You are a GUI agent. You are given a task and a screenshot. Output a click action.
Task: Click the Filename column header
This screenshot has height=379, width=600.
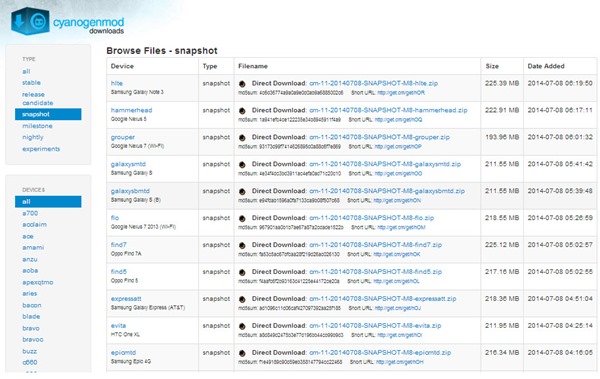(x=253, y=66)
